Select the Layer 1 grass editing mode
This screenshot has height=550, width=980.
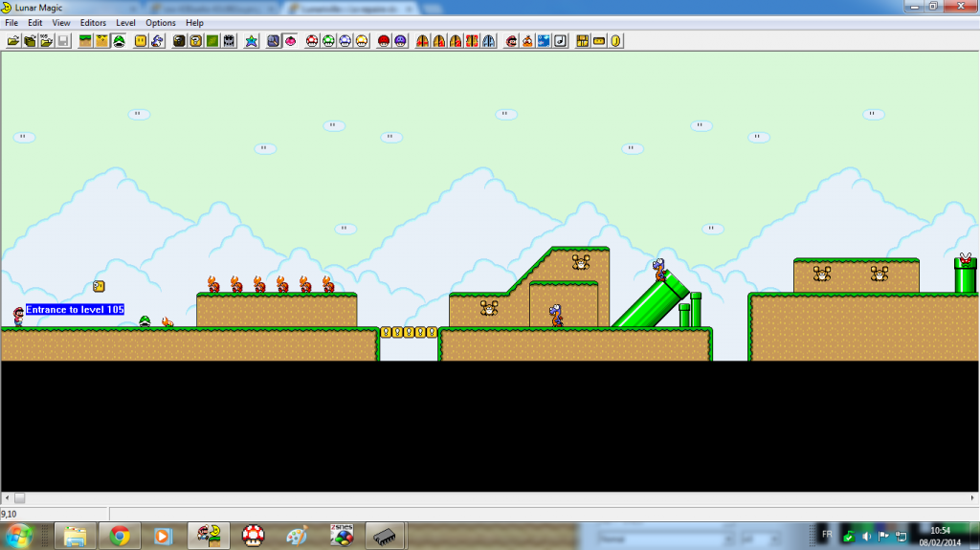click(x=85, y=40)
